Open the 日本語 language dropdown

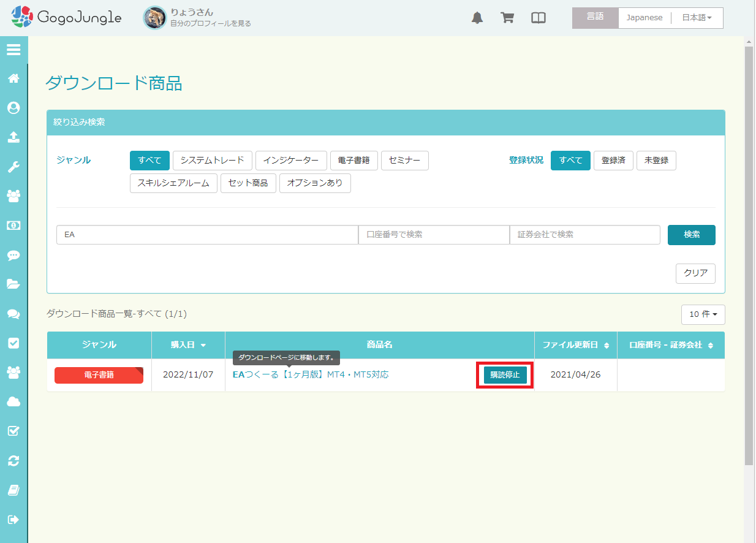tap(697, 18)
